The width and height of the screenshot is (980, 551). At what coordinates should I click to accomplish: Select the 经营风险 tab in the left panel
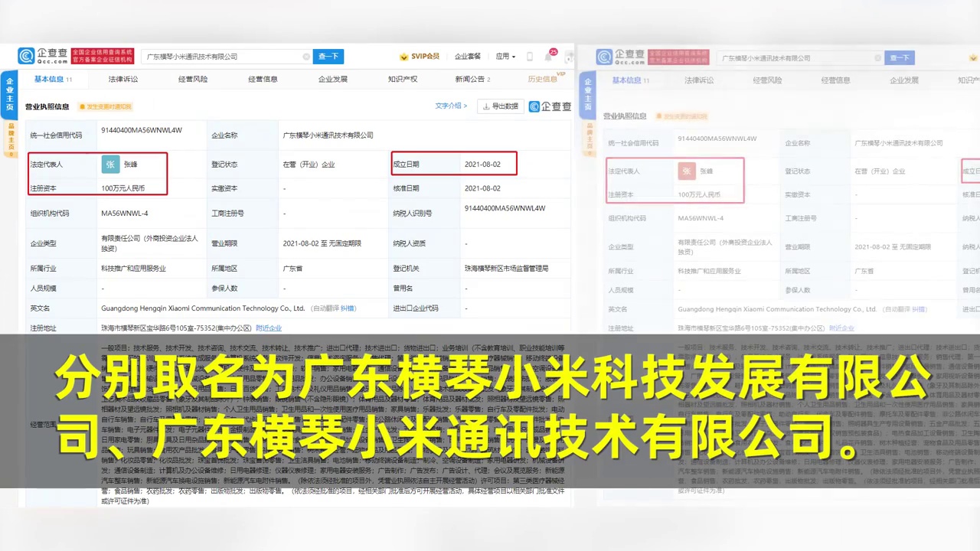[x=193, y=79]
